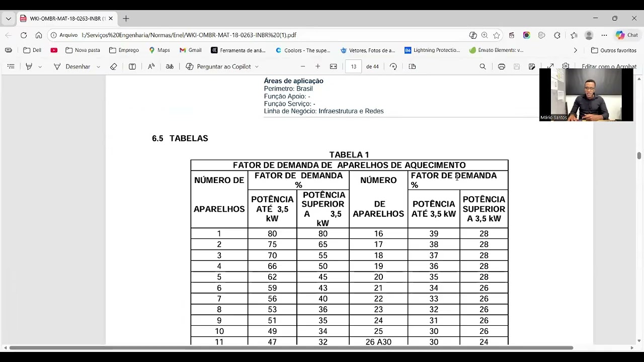
Task: Click the 6.5 TABELAS section heading
Action: (x=180, y=138)
